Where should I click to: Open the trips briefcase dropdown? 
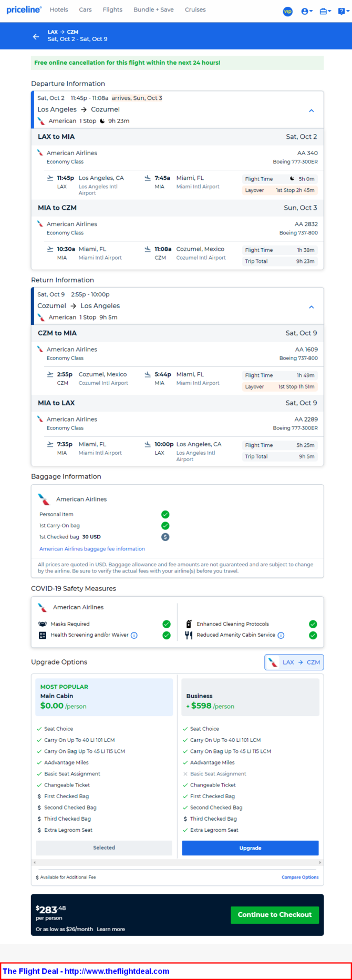[325, 11]
